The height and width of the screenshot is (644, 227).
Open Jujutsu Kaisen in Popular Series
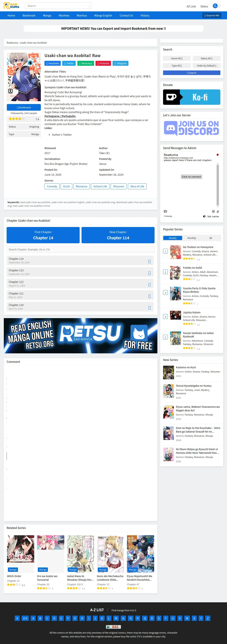point(192,313)
